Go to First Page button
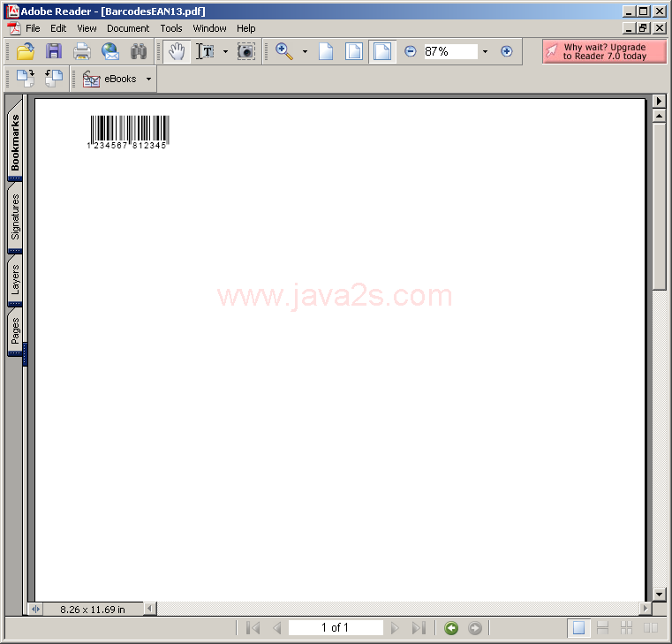 point(253,628)
